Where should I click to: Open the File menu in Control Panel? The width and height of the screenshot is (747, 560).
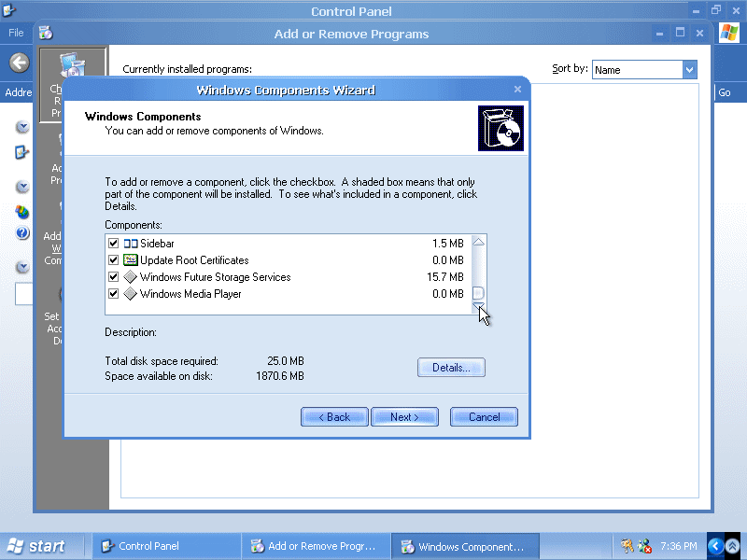coord(16,33)
